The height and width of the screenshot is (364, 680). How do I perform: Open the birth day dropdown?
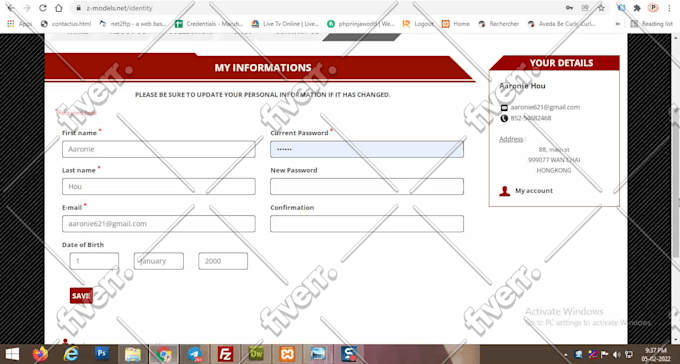pos(94,261)
